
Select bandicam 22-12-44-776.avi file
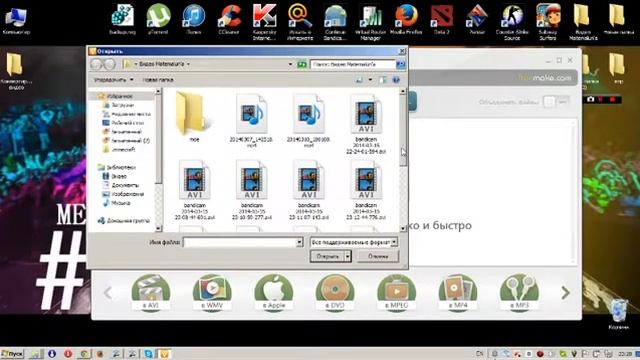pos(366,190)
